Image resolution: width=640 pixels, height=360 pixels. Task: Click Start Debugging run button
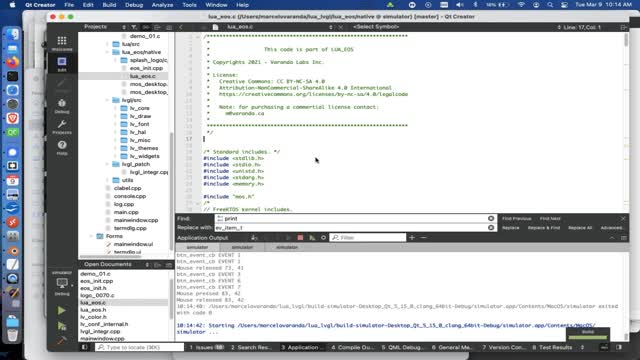click(x=62, y=326)
